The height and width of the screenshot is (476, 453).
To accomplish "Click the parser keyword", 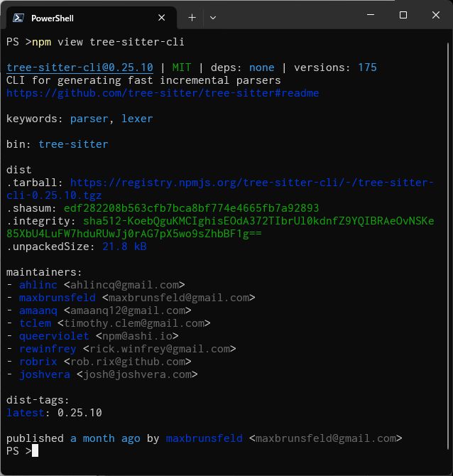I will [89, 119].
